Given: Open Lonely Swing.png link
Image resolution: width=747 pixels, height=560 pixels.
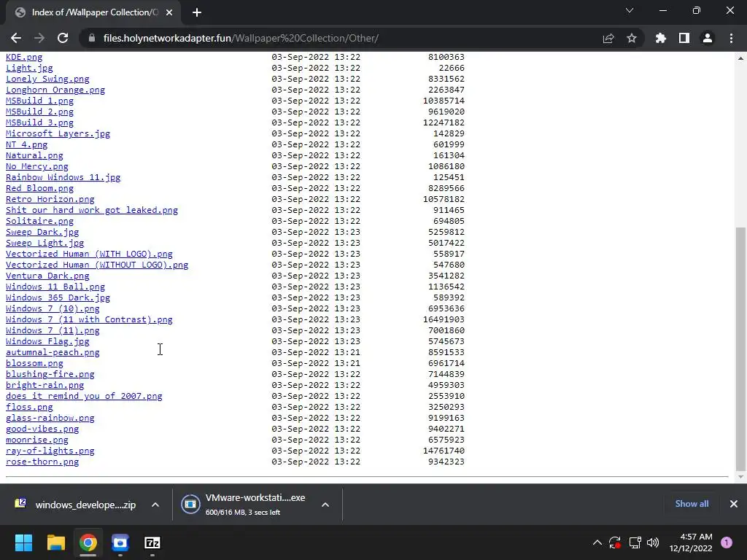Looking at the screenshot, I should (47, 79).
